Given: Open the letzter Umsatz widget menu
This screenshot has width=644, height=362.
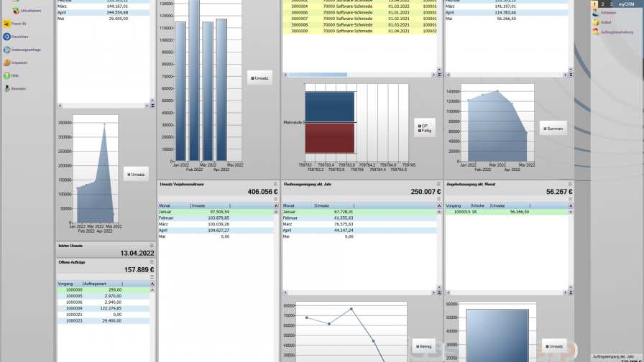Looking at the screenshot, I should [152, 246].
